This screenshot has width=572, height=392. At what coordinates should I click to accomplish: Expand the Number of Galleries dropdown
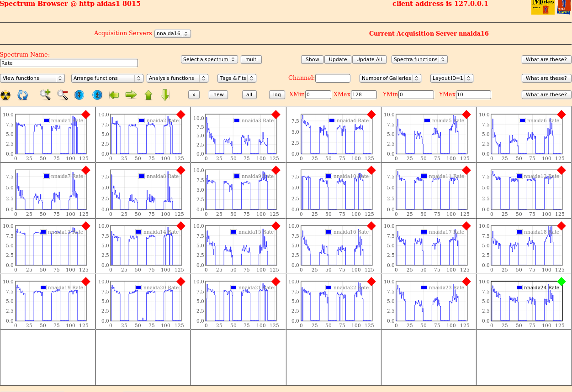(x=390, y=78)
